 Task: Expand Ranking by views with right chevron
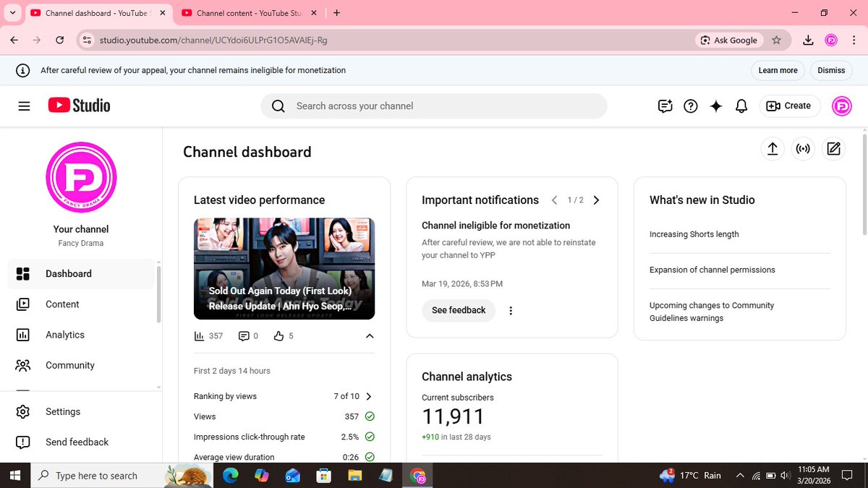click(369, 396)
